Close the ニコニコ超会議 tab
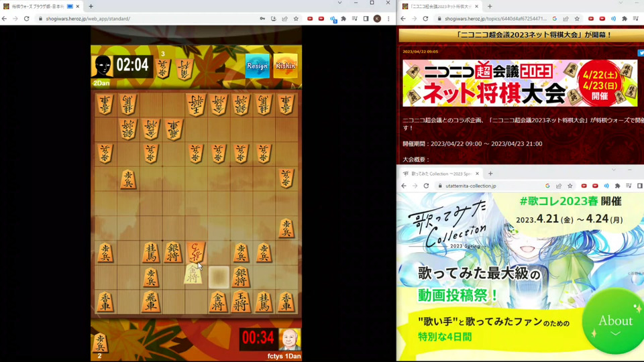The height and width of the screenshot is (362, 644). click(476, 6)
